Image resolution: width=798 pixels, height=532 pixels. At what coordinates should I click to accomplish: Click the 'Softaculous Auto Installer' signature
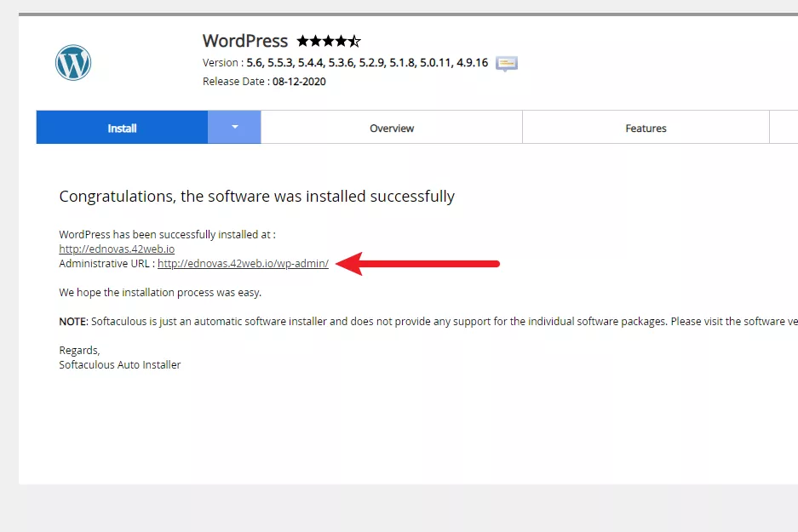tap(120, 364)
